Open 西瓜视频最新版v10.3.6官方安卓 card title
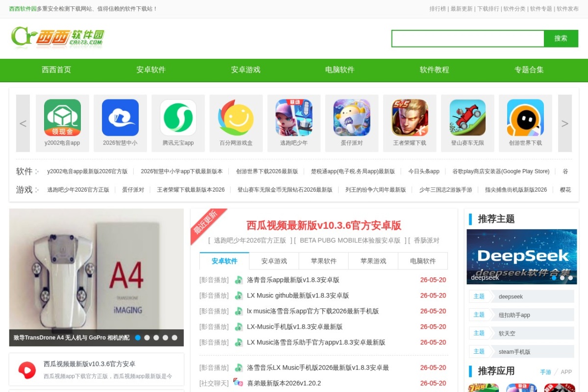 [89, 364]
